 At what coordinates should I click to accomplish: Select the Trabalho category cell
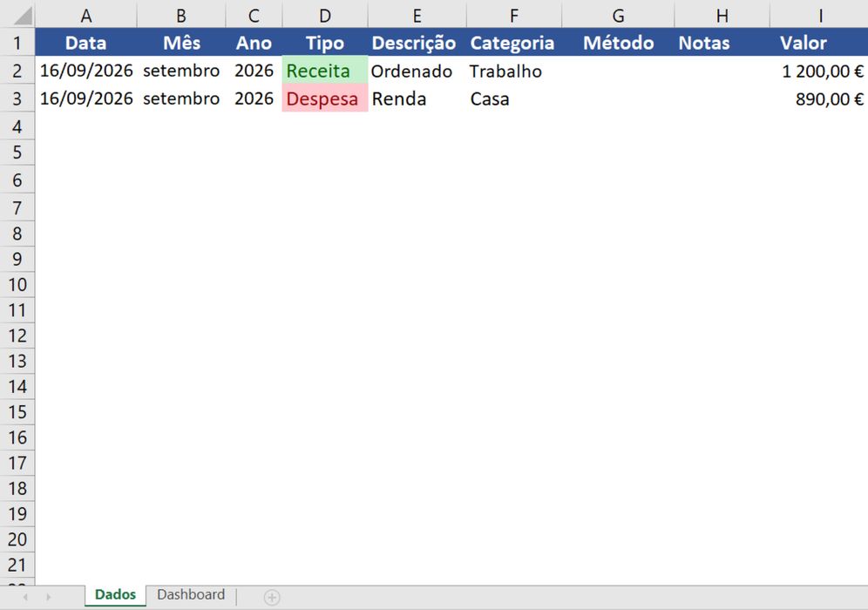tap(514, 71)
